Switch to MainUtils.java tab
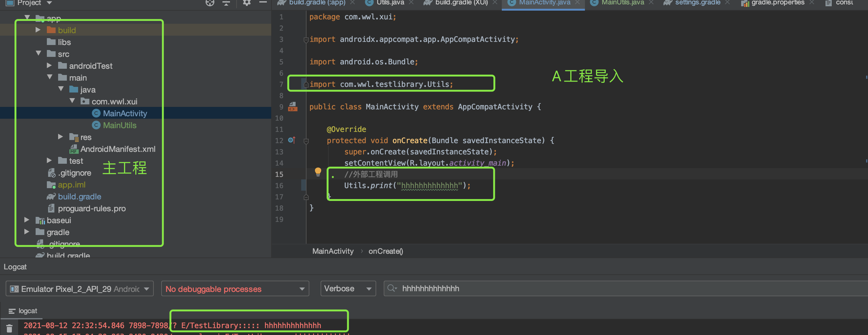 (622, 3)
